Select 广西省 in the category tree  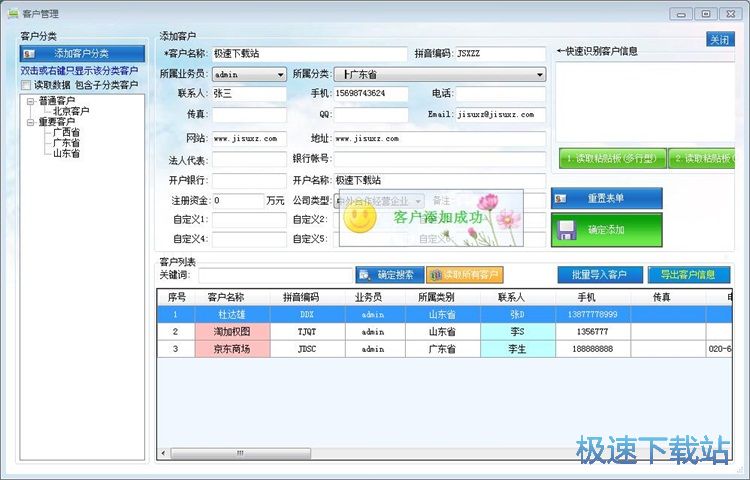click(66, 132)
